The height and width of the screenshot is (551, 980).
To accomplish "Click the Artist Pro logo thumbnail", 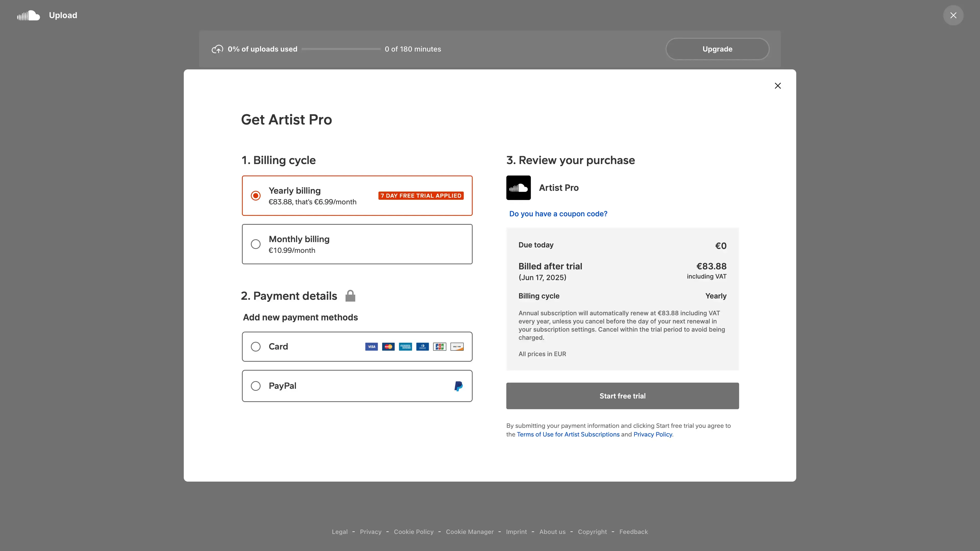I will point(518,187).
